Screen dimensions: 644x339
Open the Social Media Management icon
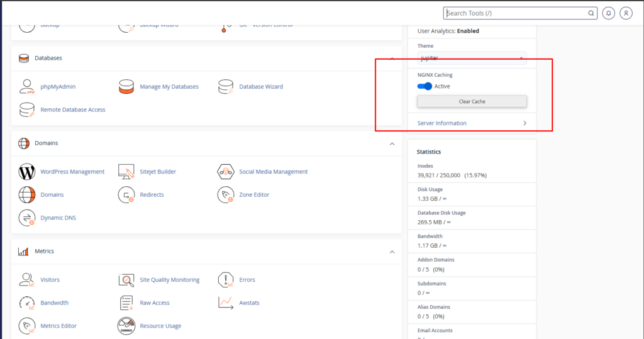coord(226,172)
